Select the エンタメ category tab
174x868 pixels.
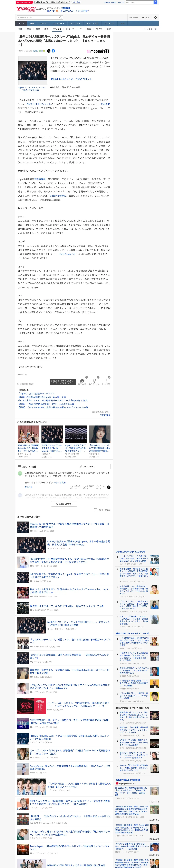pos(57,29)
